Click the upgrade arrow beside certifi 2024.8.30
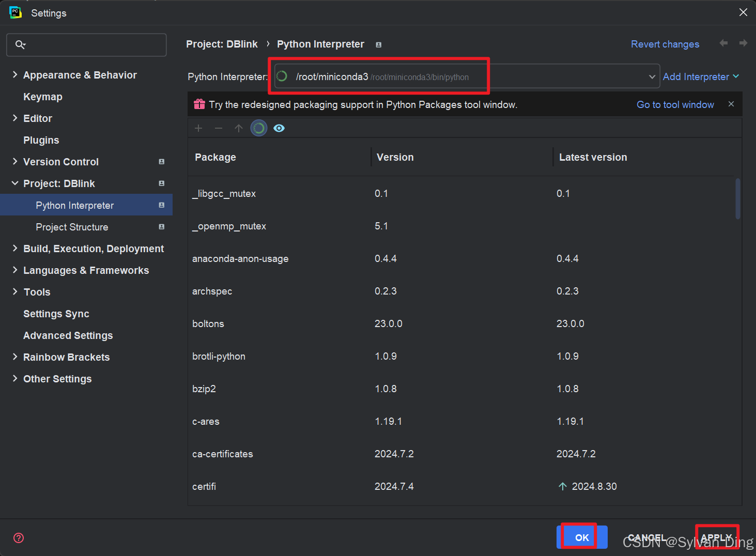 click(x=563, y=486)
